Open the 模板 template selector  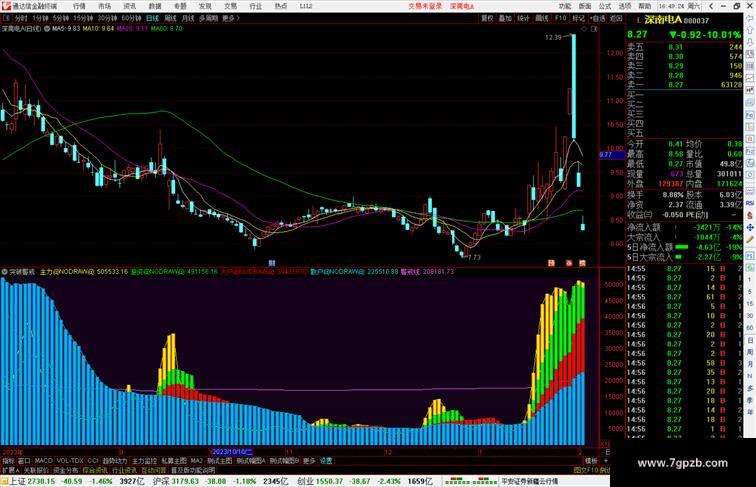click(x=591, y=461)
